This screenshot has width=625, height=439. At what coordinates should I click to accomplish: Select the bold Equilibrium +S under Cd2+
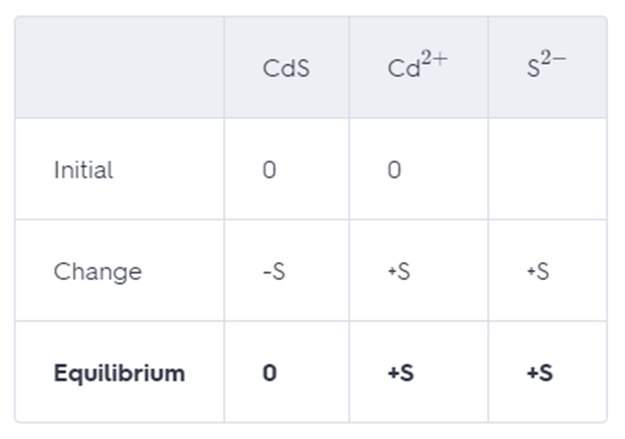coord(400,374)
